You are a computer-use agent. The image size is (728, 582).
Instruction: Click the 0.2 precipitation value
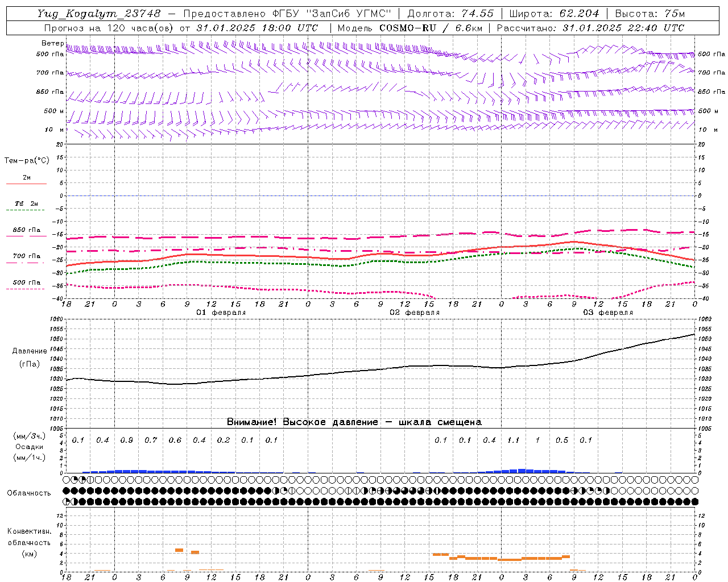224,440
